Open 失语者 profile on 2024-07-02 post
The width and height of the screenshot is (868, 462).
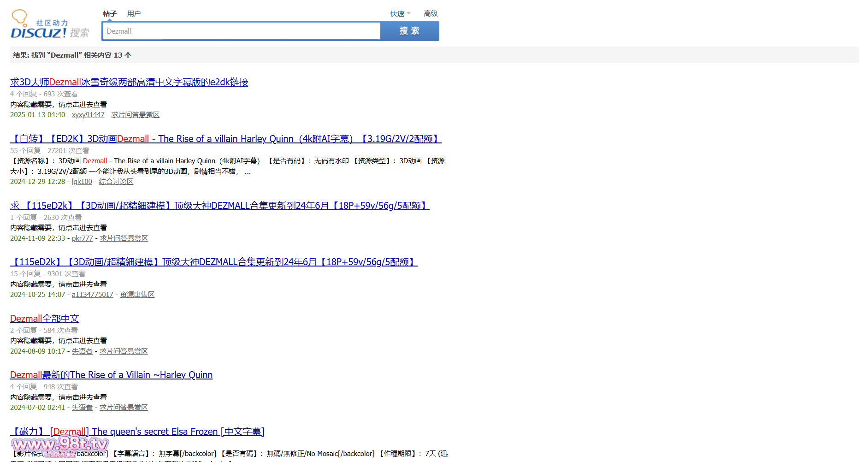pyautogui.click(x=82, y=408)
